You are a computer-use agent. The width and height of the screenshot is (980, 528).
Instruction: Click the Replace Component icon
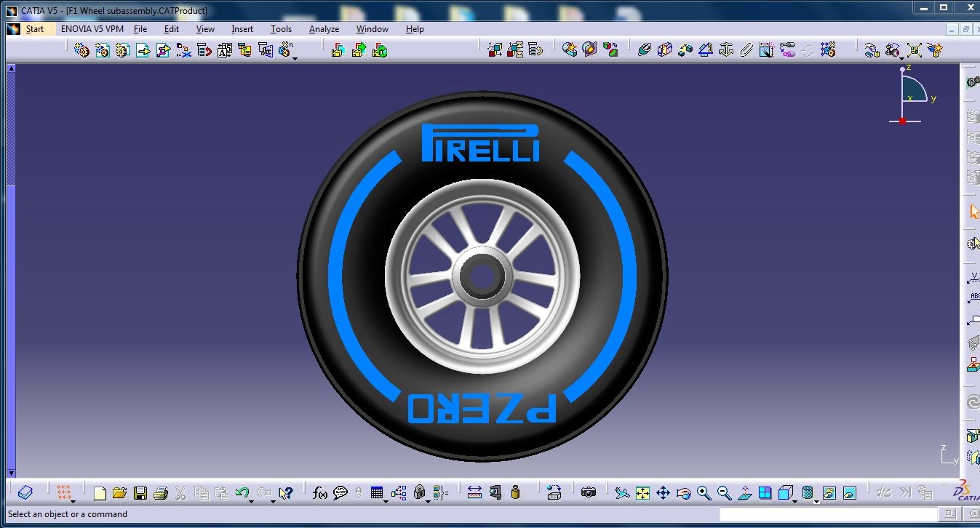tap(183, 49)
